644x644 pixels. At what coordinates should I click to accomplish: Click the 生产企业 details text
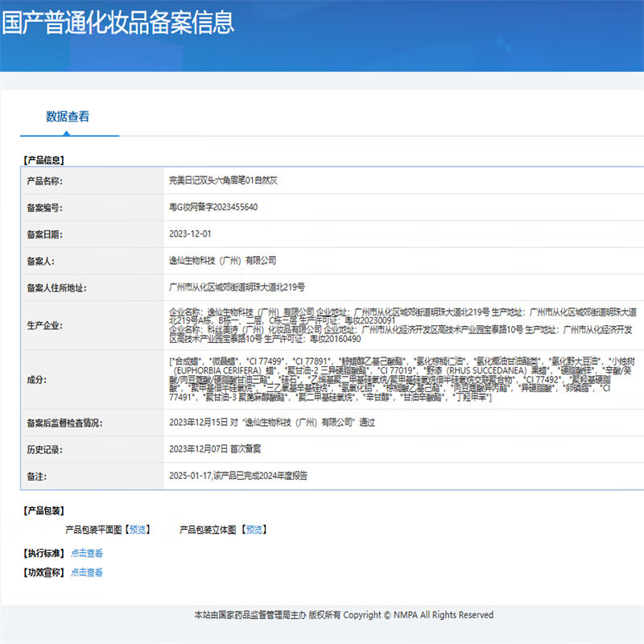tap(402, 324)
